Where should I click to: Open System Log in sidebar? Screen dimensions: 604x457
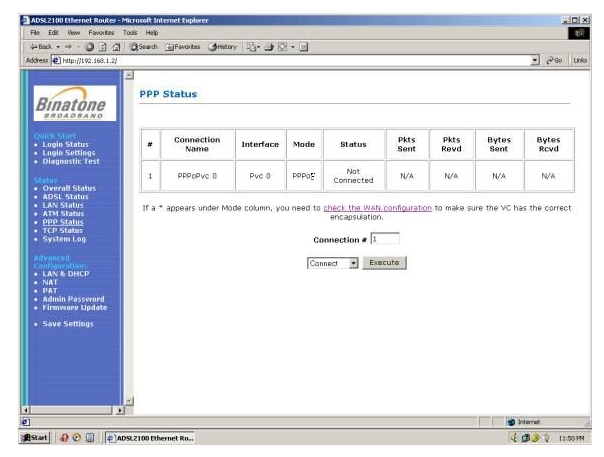pyautogui.click(x=64, y=239)
